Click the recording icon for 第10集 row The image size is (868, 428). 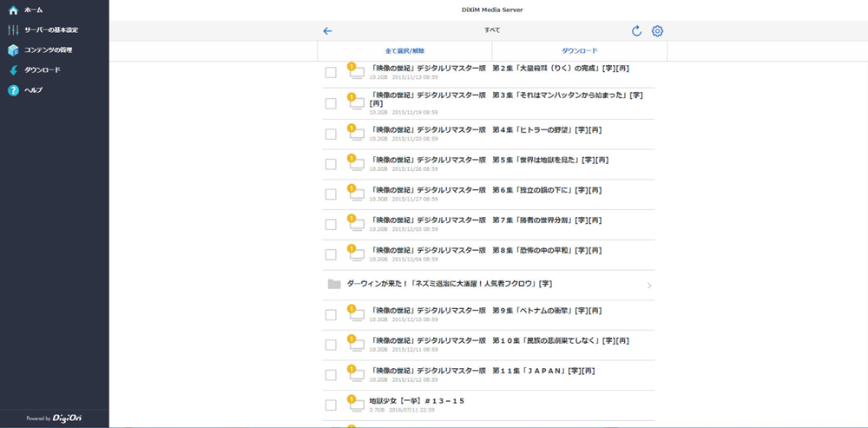point(355,343)
